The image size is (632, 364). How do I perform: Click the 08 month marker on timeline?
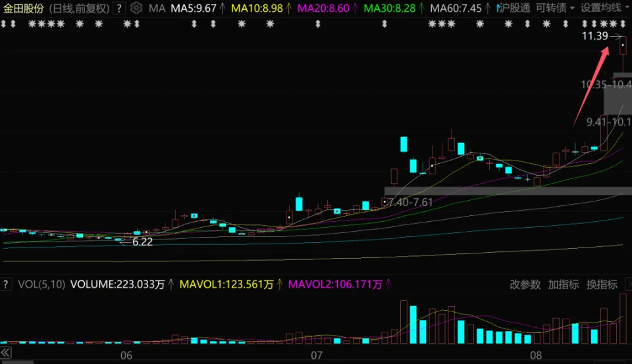click(x=536, y=355)
